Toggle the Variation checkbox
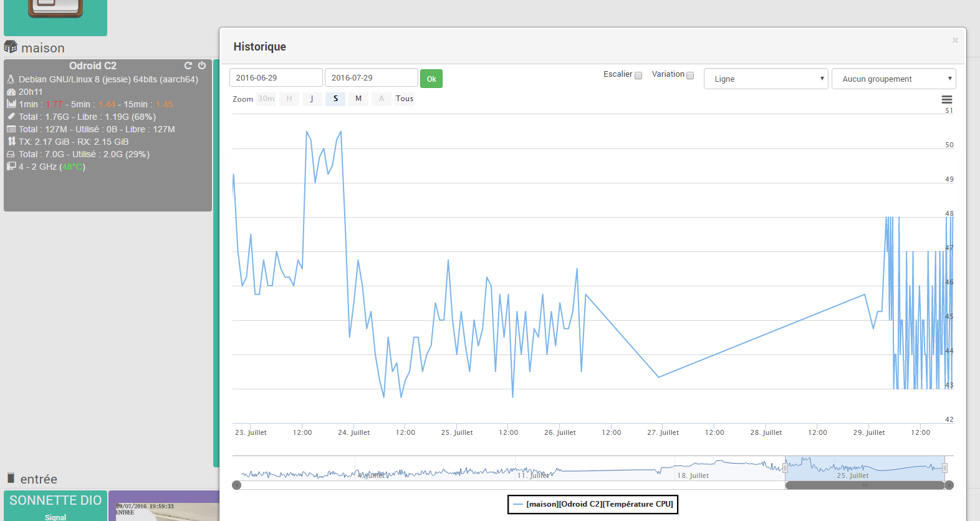The height and width of the screenshot is (521, 980). 690,75
